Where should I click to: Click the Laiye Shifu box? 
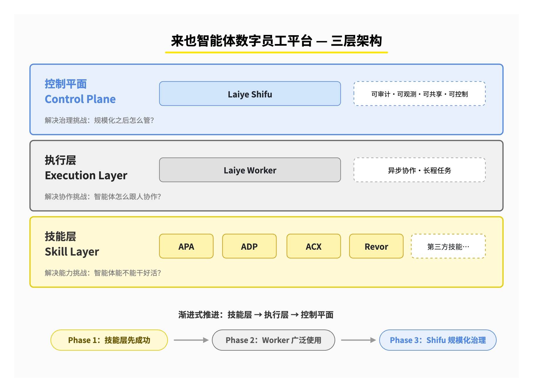click(x=250, y=94)
